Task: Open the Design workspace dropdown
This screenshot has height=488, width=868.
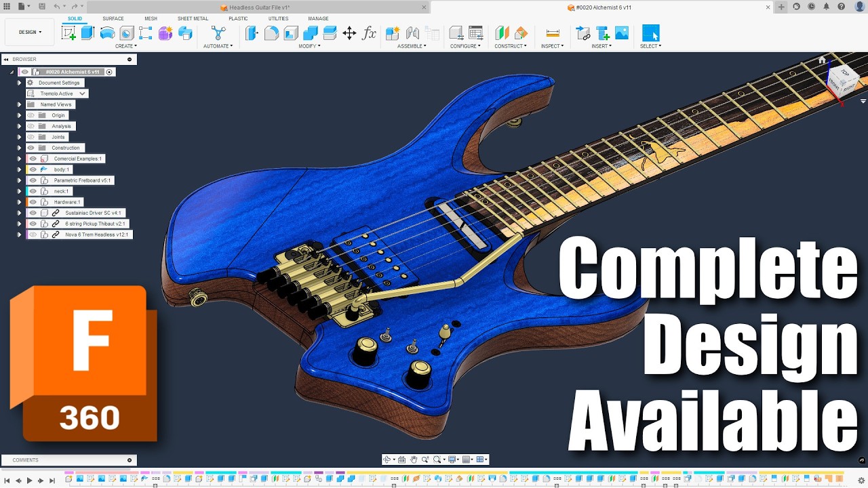Action: click(x=30, y=32)
